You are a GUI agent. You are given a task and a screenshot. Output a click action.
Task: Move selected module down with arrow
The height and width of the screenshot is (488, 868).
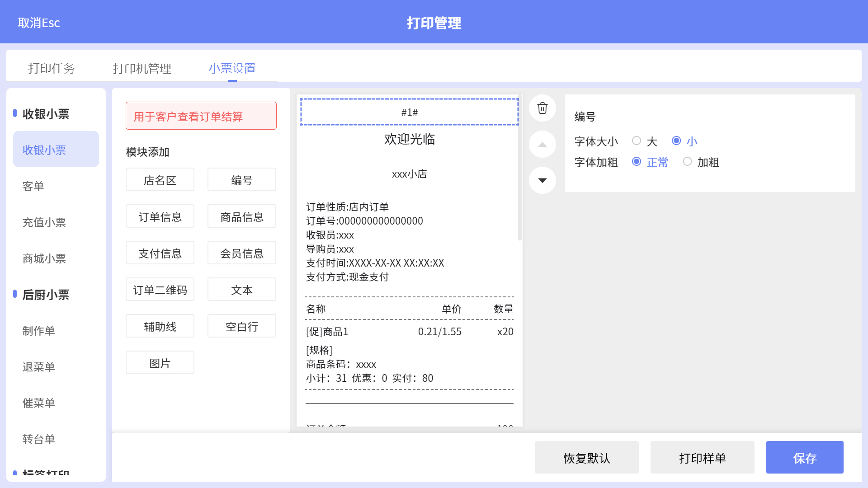click(x=542, y=180)
